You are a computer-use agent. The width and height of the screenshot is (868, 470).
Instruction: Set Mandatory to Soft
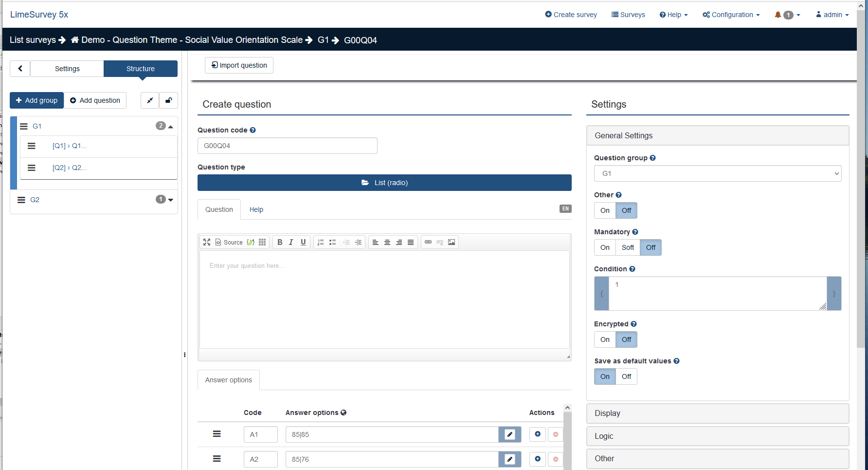(x=628, y=247)
